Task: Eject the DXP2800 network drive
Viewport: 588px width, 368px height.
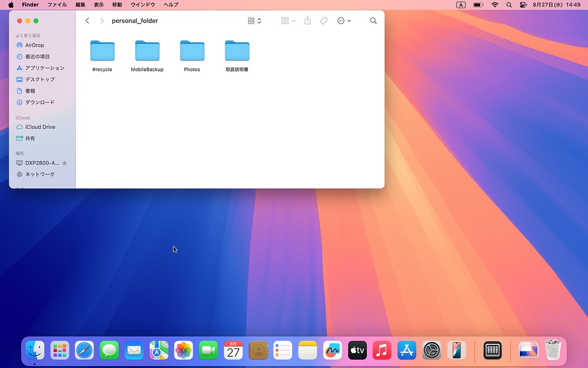Action: tap(65, 163)
